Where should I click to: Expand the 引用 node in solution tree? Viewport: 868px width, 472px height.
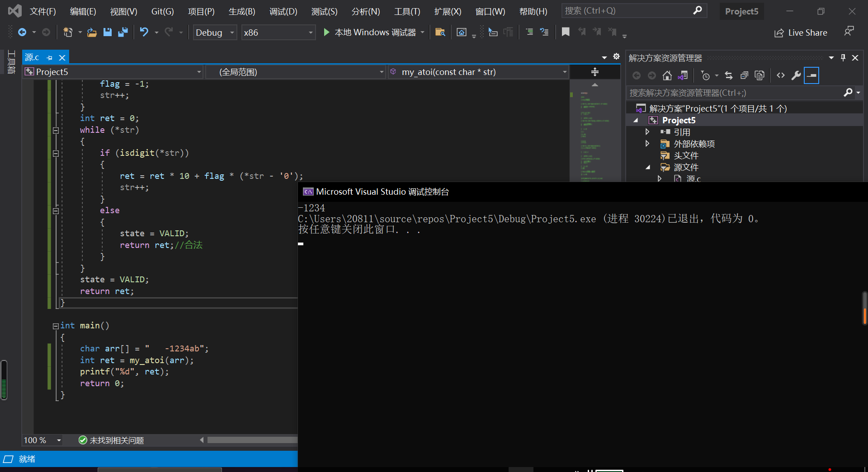tap(647, 132)
